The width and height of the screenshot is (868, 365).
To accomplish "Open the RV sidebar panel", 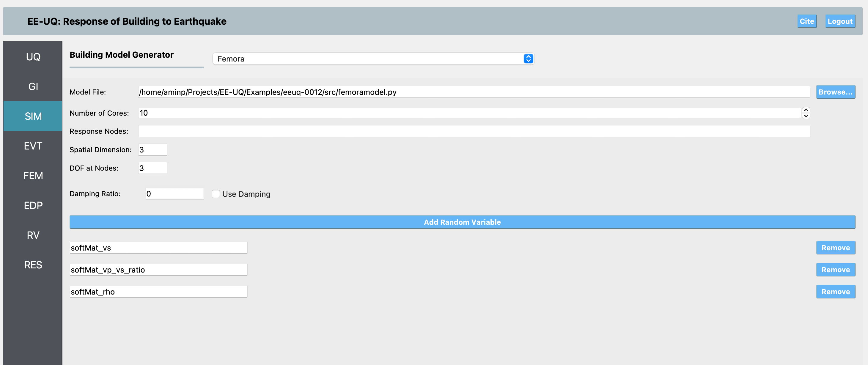I will 33,235.
